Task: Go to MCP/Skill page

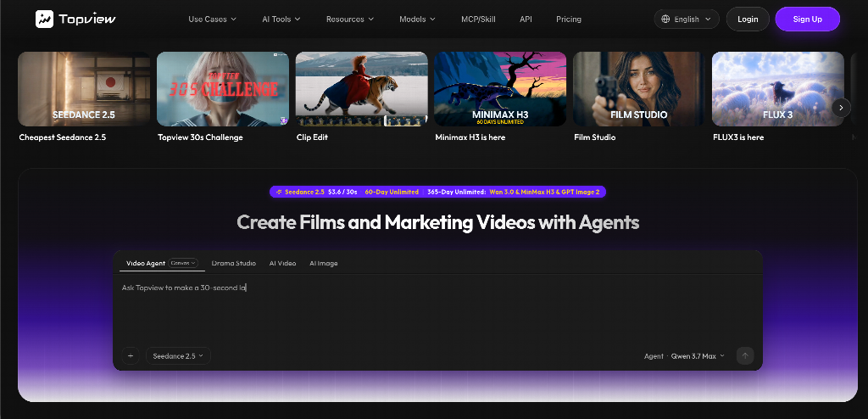Action: [x=478, y=19]
